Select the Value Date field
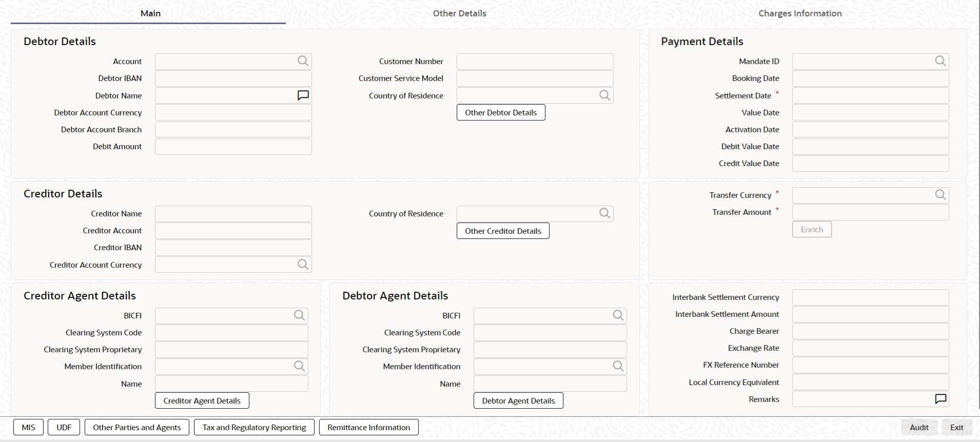The image size is (980, 442). click(x=871, y=112)
